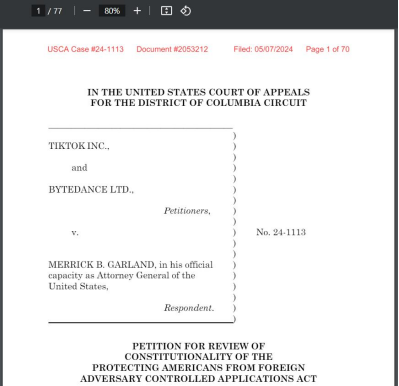Click the zoom in plus icon

point(137,11)
